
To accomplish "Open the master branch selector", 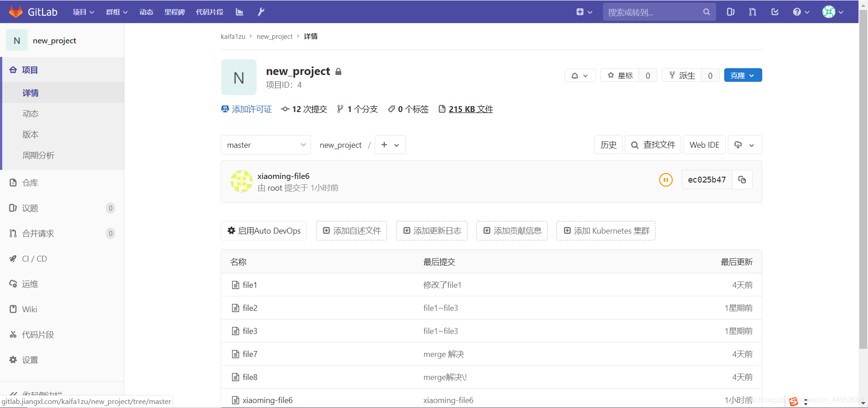I will tap(266, 145).
